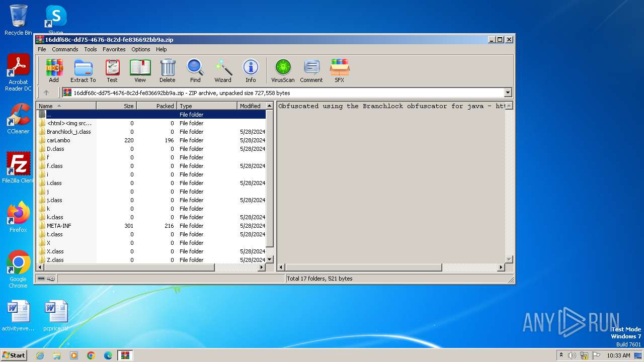The image size is (644, 362).
Task: Open Firefox desktop shortcut
Action: [x=18, y=217]
